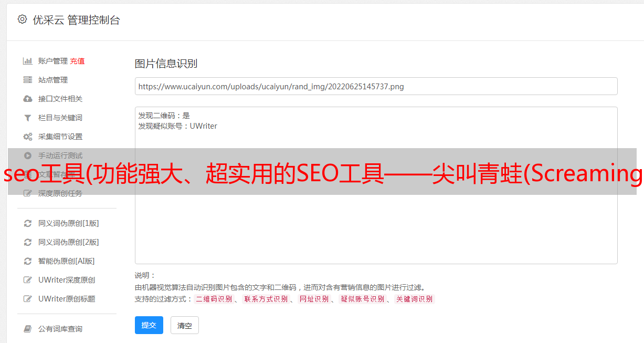Select the book icon beside 公有词库查询
This screenshot has width=644, height=343.
click(28, 329)
